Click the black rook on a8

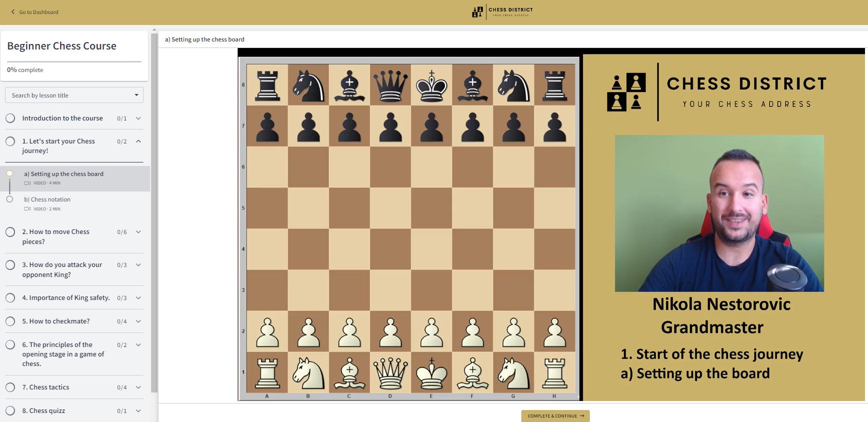[x=267, y=85]
